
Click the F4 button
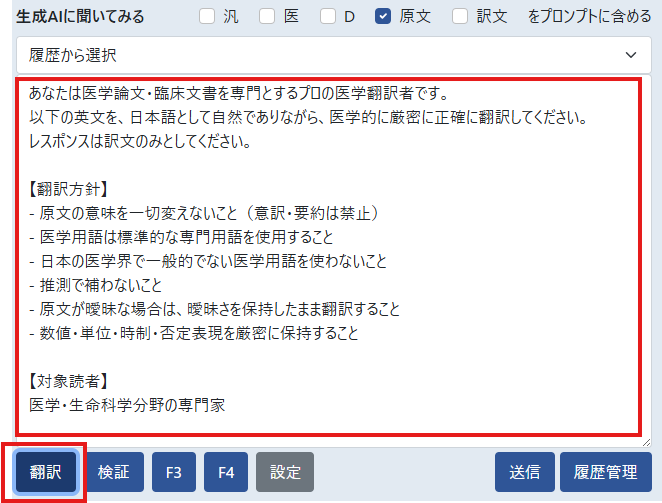pos(226,472)
